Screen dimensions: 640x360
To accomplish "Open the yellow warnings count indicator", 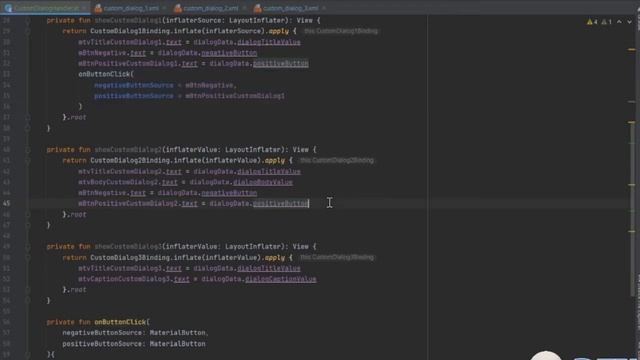I will coord(592,22).
